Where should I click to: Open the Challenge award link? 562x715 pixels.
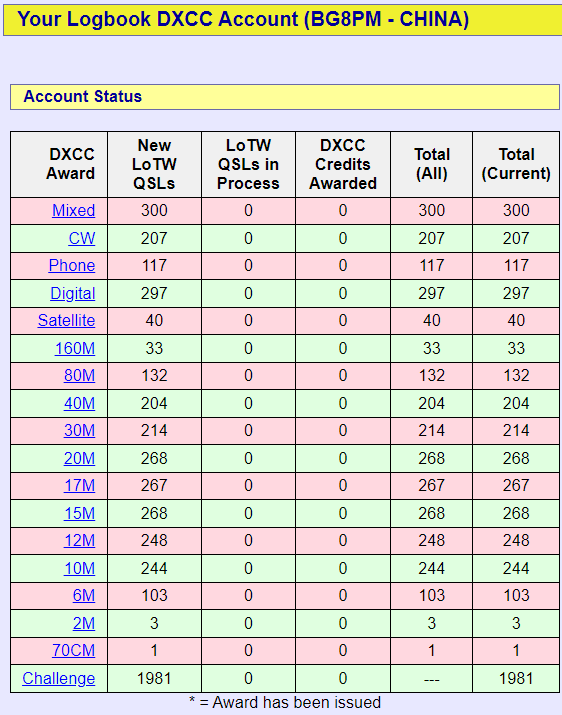58,679
